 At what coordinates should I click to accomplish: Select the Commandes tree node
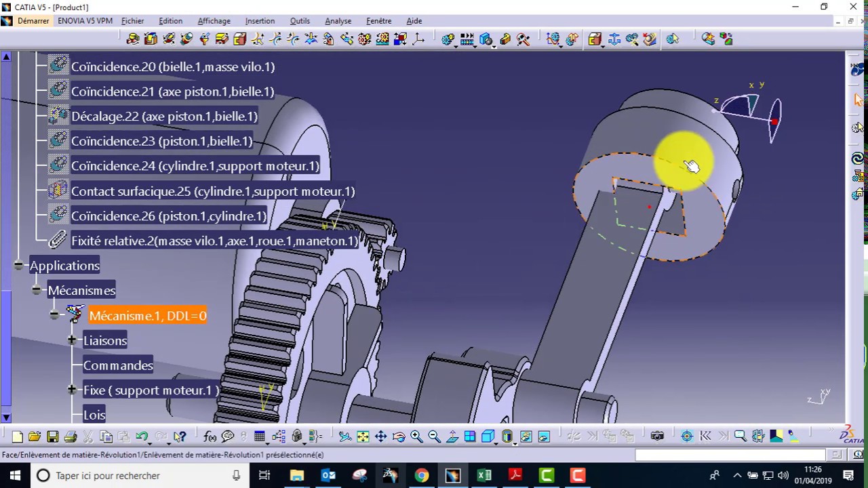point(118,365)
